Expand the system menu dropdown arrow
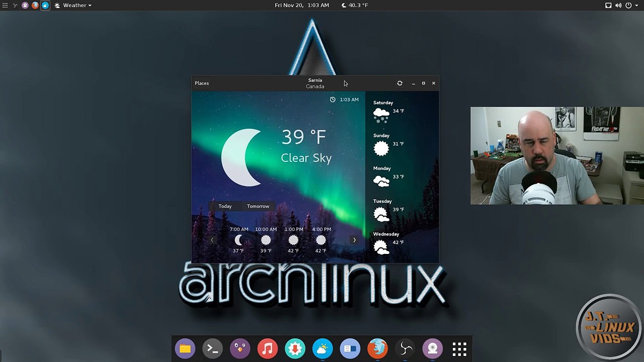 pos(636,6)
